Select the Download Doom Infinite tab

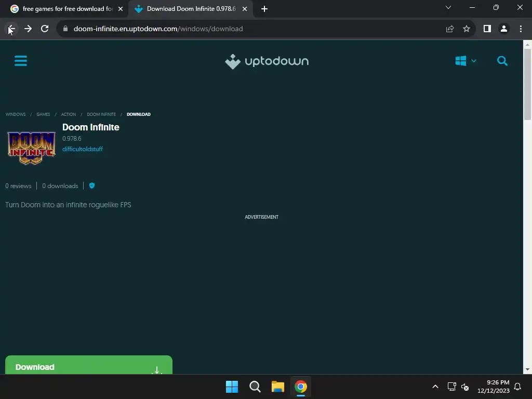pos(190,9)
